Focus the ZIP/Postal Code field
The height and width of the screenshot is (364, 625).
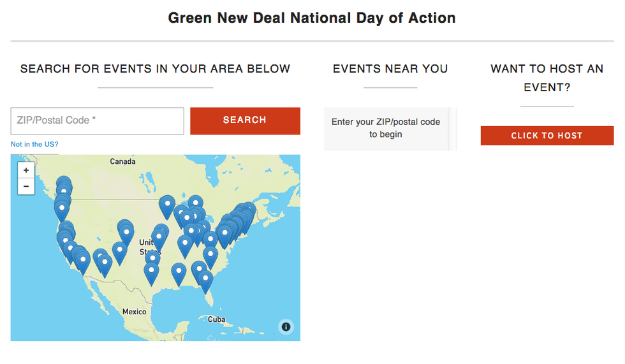tap(97, 120)
